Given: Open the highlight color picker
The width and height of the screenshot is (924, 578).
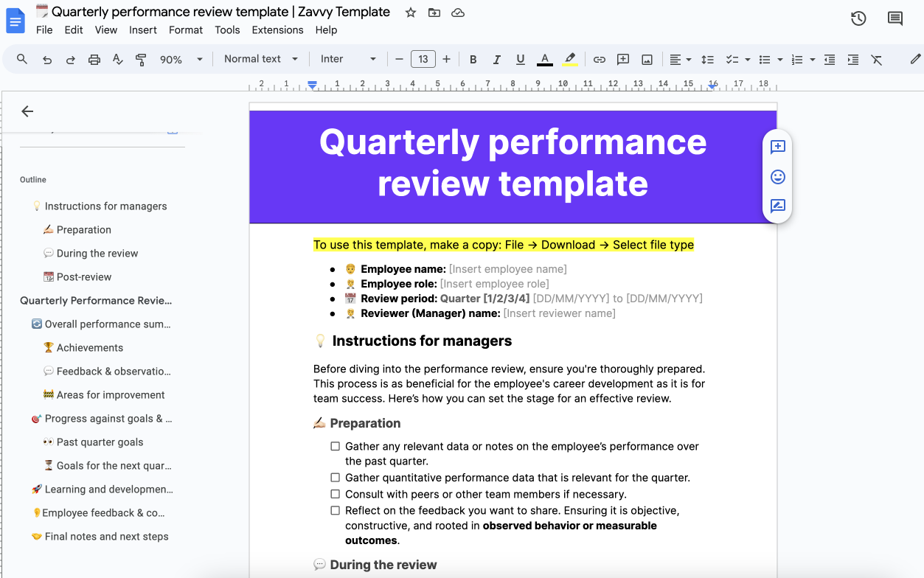Looking at the screenshot, I should click(569, 58).
